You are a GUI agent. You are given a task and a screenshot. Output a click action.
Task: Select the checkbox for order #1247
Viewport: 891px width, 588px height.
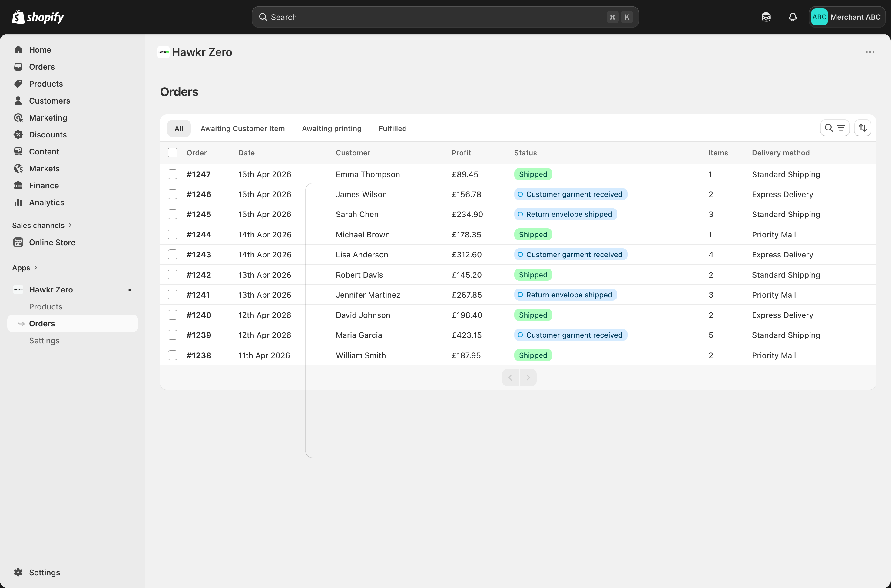coord(173,174)
